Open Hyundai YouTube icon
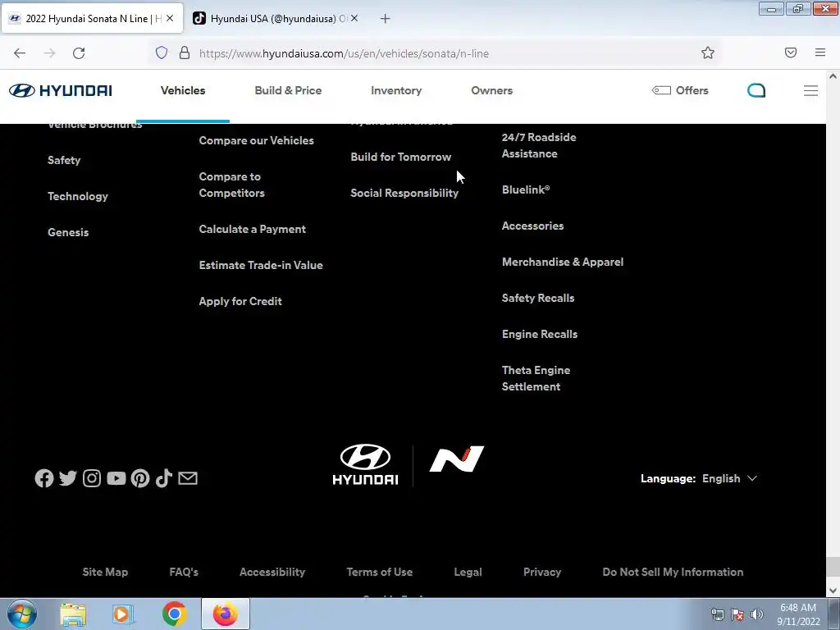840x630 pixels. 116,478
